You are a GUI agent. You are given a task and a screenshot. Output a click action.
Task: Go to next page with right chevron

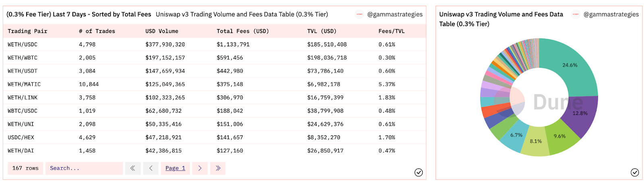pos(200,168)
